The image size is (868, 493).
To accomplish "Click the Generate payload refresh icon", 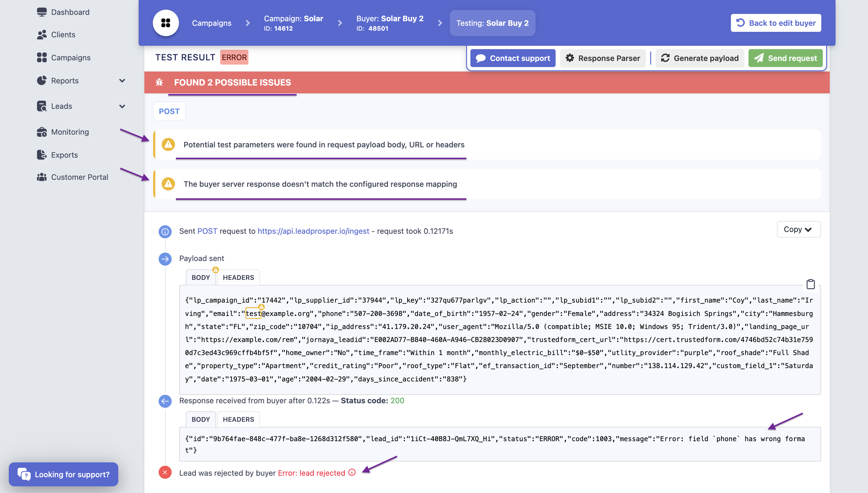I will pyautogui.click(x=666, y=58).
